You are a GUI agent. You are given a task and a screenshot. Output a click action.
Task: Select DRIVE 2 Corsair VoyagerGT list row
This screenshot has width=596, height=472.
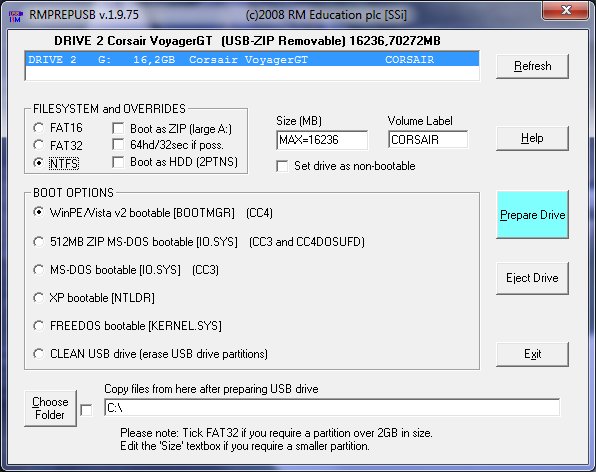252,60
